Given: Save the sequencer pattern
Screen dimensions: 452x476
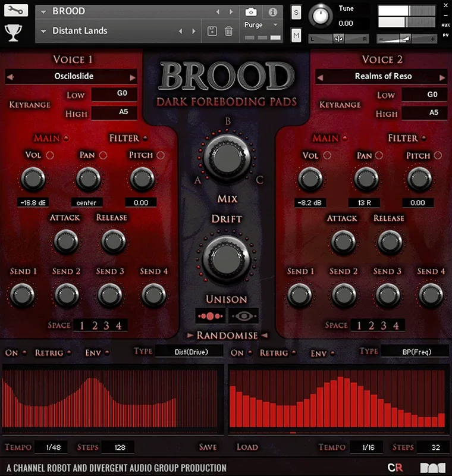Looking at the screenshot, I should 208,447.
